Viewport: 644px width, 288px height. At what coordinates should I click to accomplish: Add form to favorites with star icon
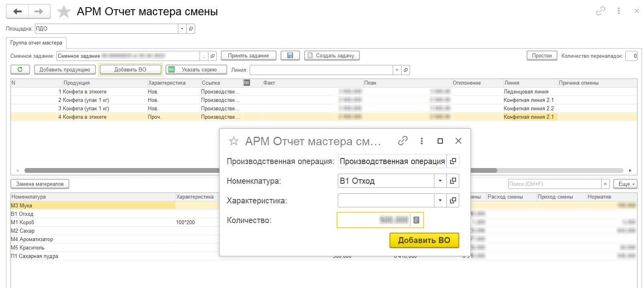64,12
